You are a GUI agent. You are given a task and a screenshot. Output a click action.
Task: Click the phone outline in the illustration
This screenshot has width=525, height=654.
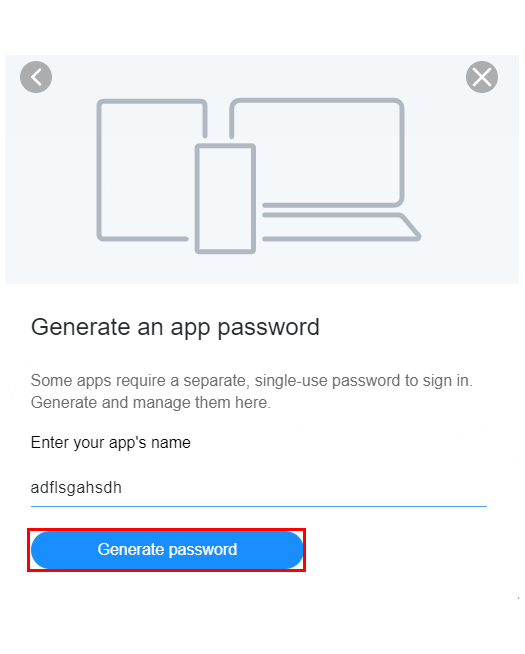point(225,199)
